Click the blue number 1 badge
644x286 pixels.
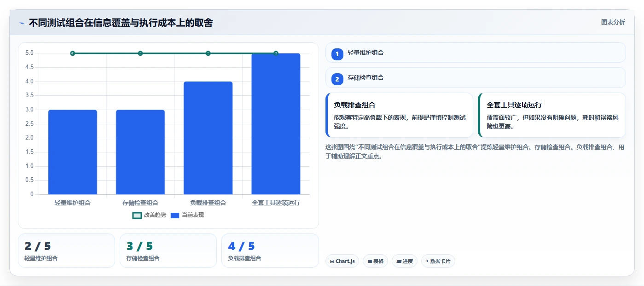point(337,54)
